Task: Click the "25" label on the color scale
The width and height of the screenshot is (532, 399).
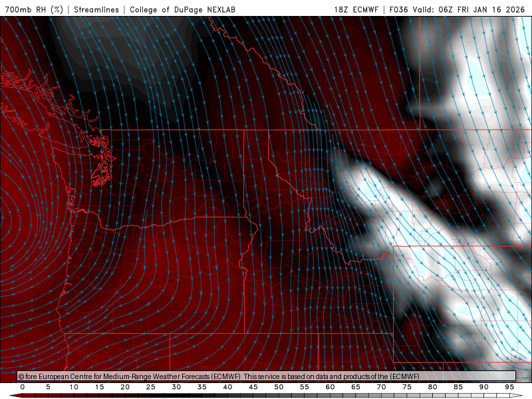Action: tap(151, 387)
